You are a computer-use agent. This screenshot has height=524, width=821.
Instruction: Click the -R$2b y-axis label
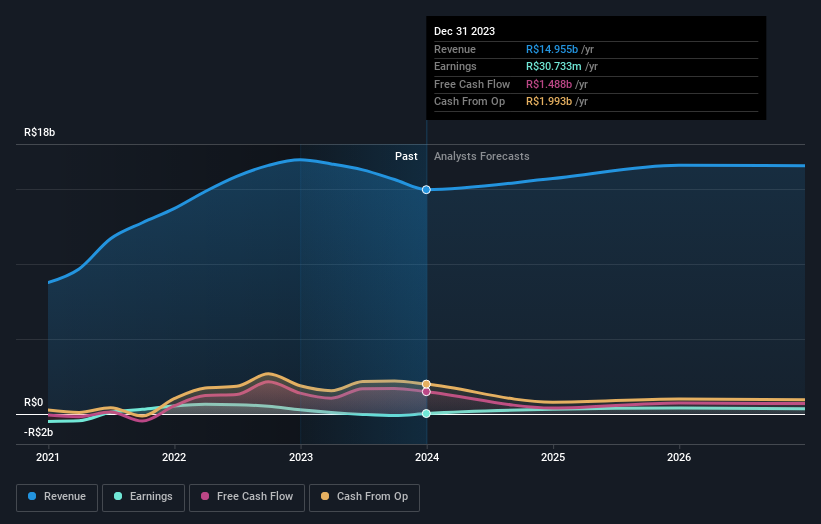pyautogui.click(x=38, y=432)
